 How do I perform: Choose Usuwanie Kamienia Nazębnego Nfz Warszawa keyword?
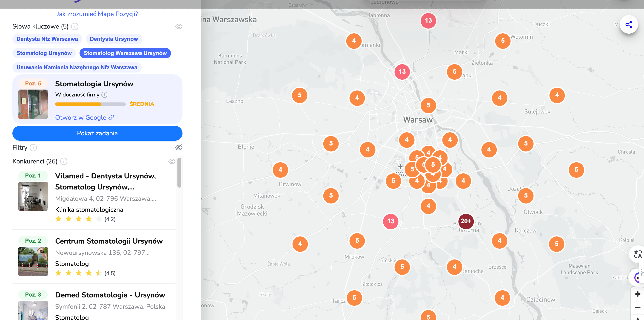coord(77,67)
